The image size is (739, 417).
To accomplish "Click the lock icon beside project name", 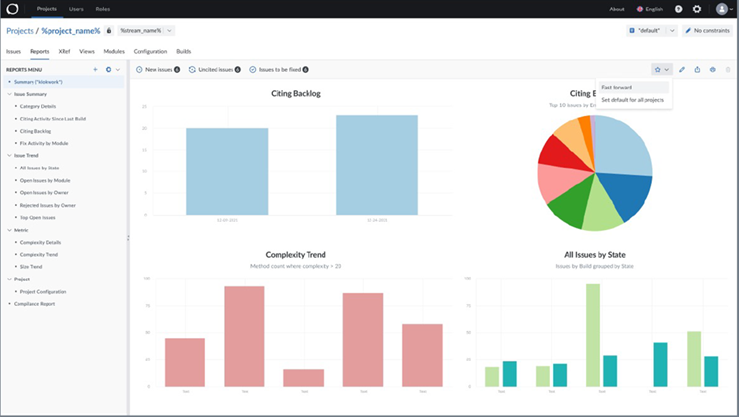I will tap(109, 31).
